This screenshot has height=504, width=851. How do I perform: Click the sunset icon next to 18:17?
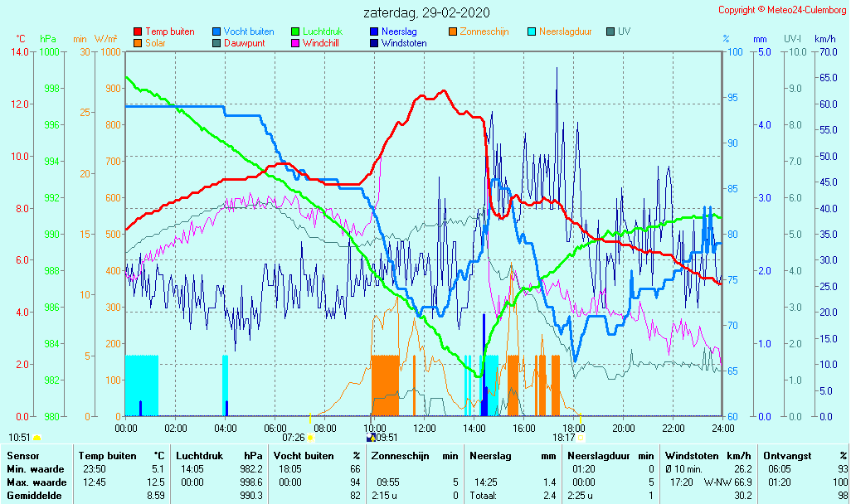581,437
